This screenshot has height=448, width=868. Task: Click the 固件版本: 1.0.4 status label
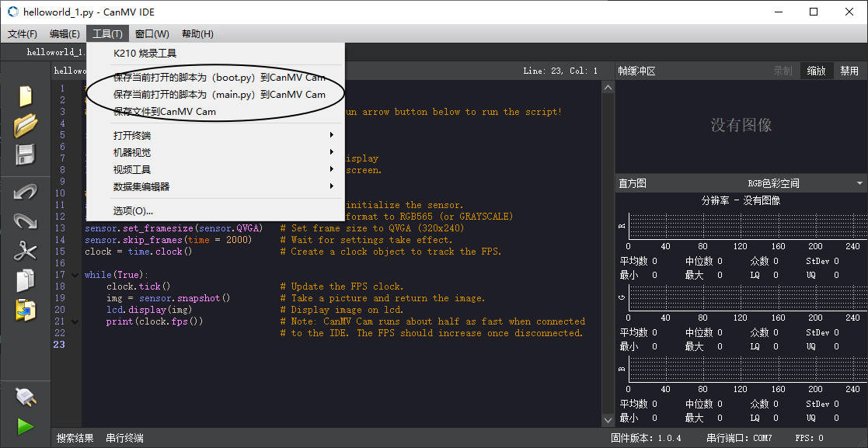click(x=646, y=438)
